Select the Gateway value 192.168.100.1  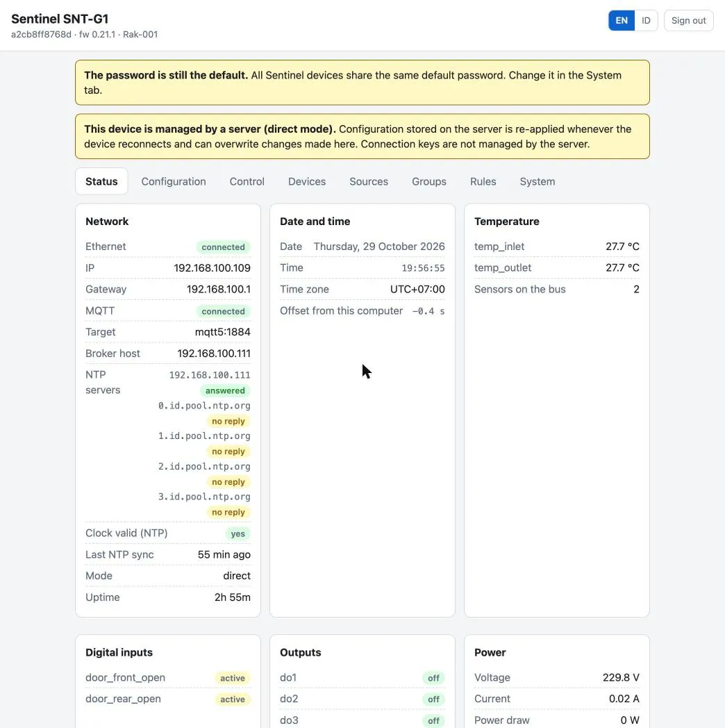[x=219, y=289]
